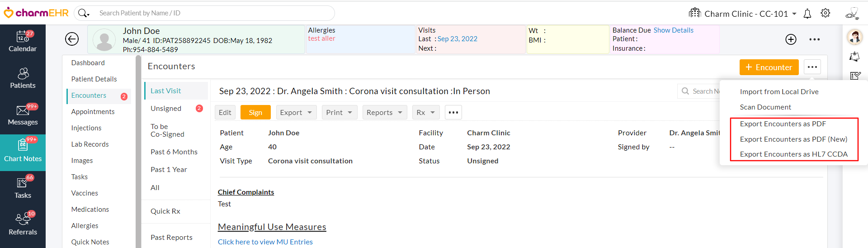
Task: Click the notification bell icon
Action: 807,14
